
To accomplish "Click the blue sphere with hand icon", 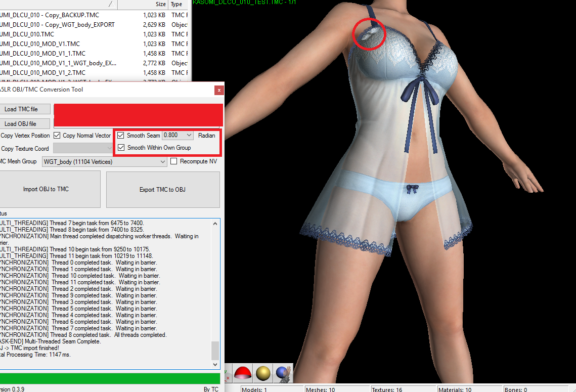I will click(283, 373).
